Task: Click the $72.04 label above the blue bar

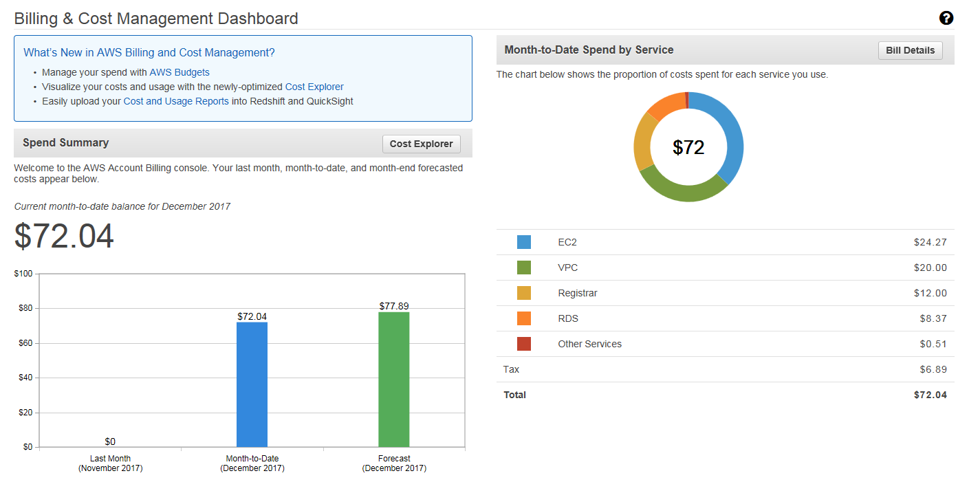Action: (x=252, y=316)
